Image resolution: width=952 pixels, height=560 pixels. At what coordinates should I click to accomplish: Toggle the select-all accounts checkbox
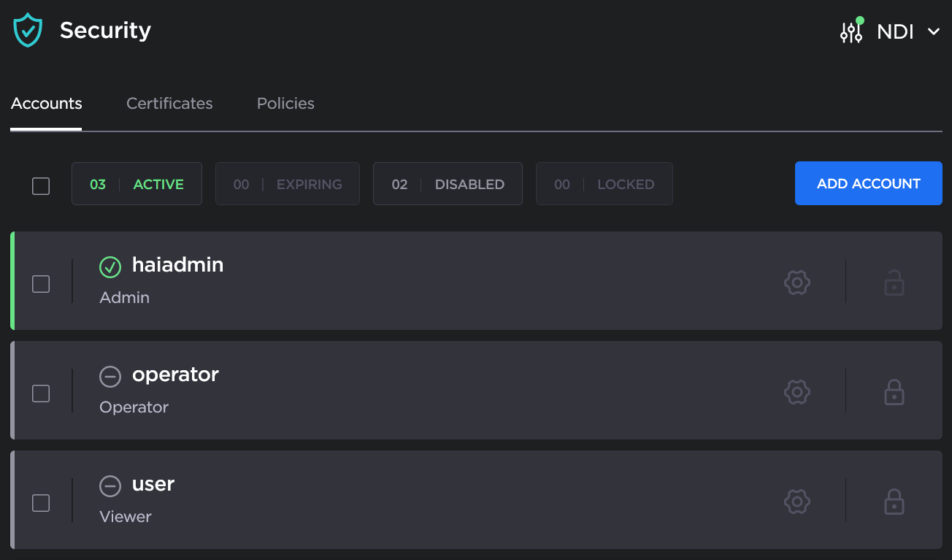[x=41, y=185]
